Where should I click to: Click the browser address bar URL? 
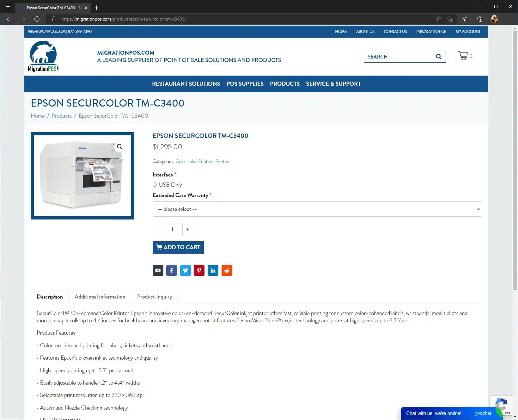pyautogui.click(x=124, y=19)
